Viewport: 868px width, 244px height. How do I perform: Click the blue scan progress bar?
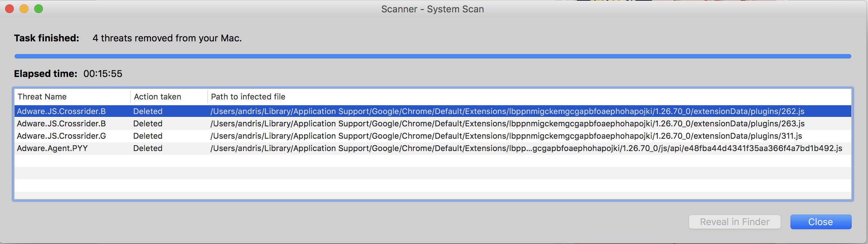pos(433,56)
